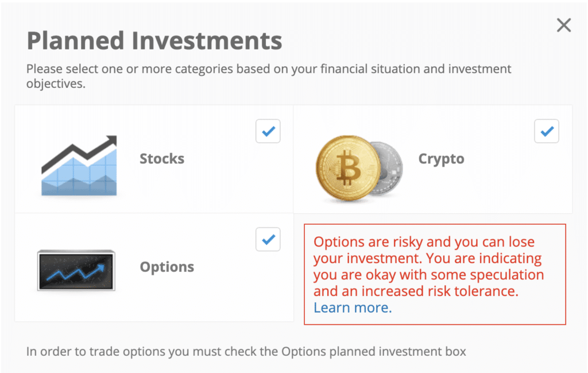Click the Planned Investments heading

pos(154,41)
